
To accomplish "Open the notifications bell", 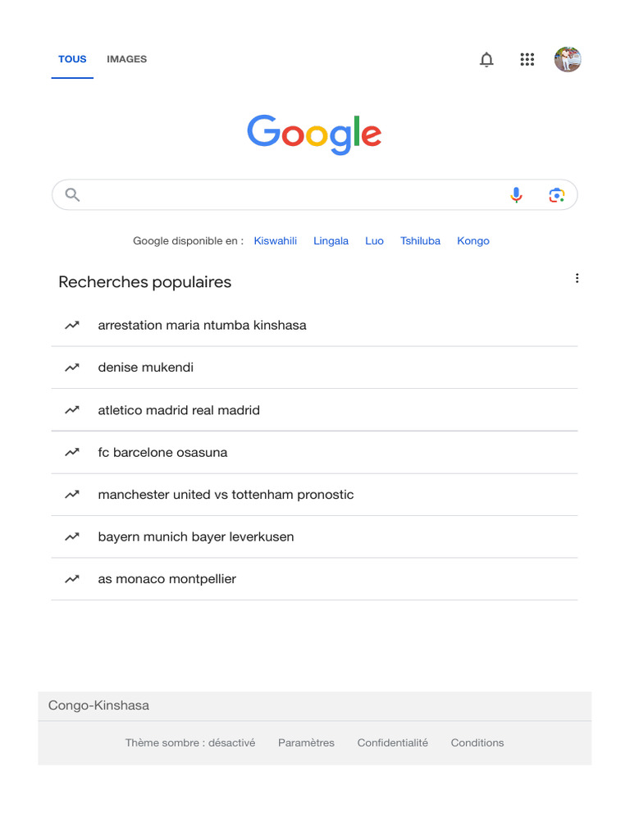I will (x=486, y=60).
